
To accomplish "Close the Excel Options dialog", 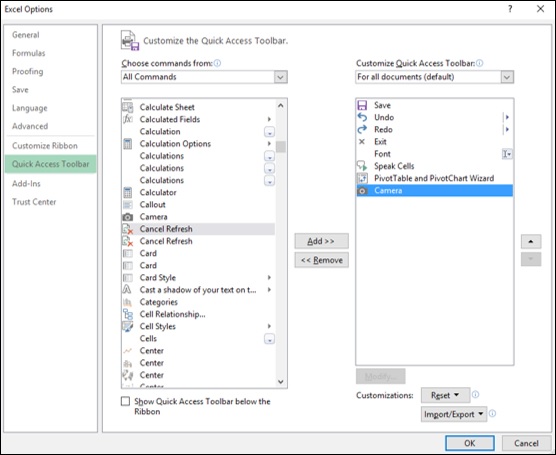I will pos(540,9).
